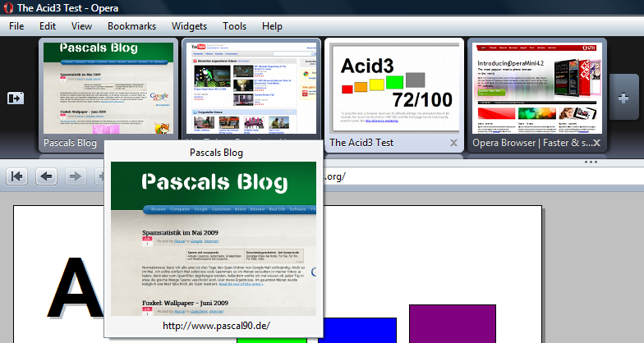Open the Bookmarks menu
Image resolution: width=644 pixels, height=343 pixels.
[x=131, y=26]
